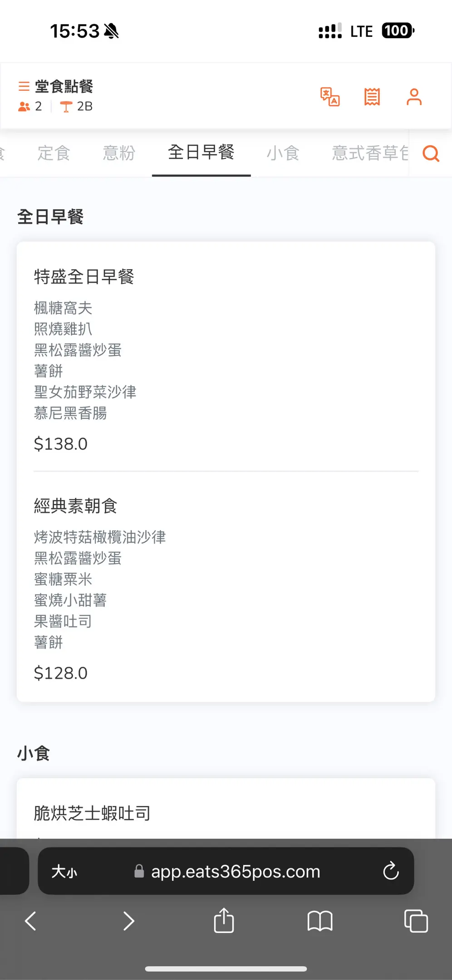The image size is (452, 980).
Task: Select the 小食 category tab
Action: click(283, 153)
